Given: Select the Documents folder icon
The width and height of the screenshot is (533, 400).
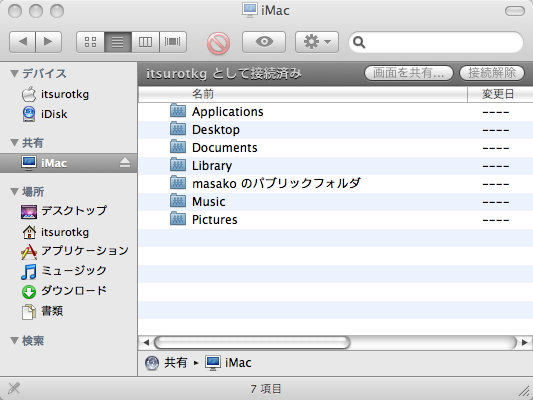Looking at the screenshot, I should tap(178, 147).
